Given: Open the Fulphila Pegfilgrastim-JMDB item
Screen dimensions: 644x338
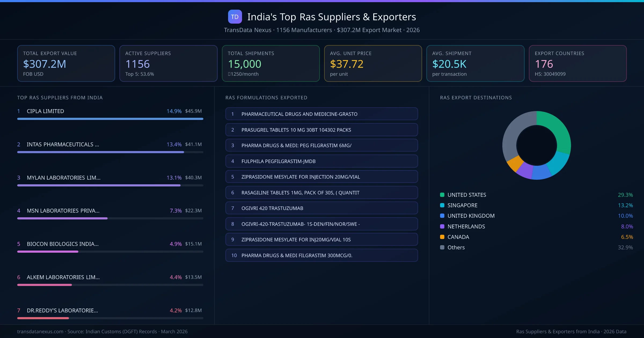Looking at the screenshot, I should [x=321, y=161].
